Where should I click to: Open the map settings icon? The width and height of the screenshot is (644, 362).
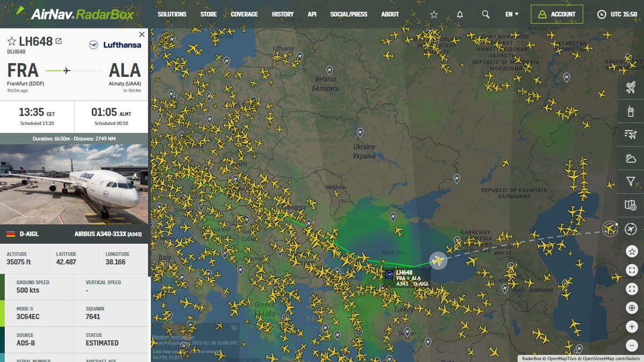631,205
